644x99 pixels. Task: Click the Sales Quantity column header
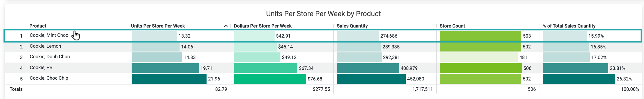coord(352,26)
